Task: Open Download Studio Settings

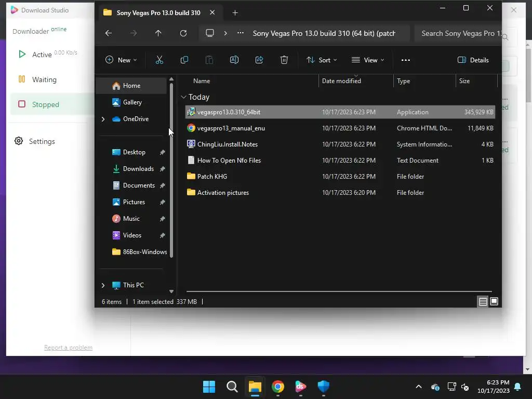Action: click(x=35, y=141)
